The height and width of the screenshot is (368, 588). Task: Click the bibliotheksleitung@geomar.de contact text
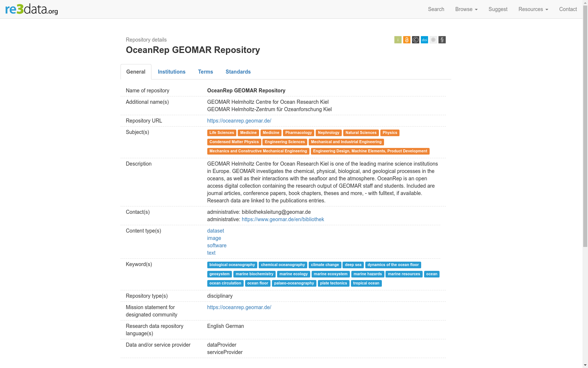[276, 212]
